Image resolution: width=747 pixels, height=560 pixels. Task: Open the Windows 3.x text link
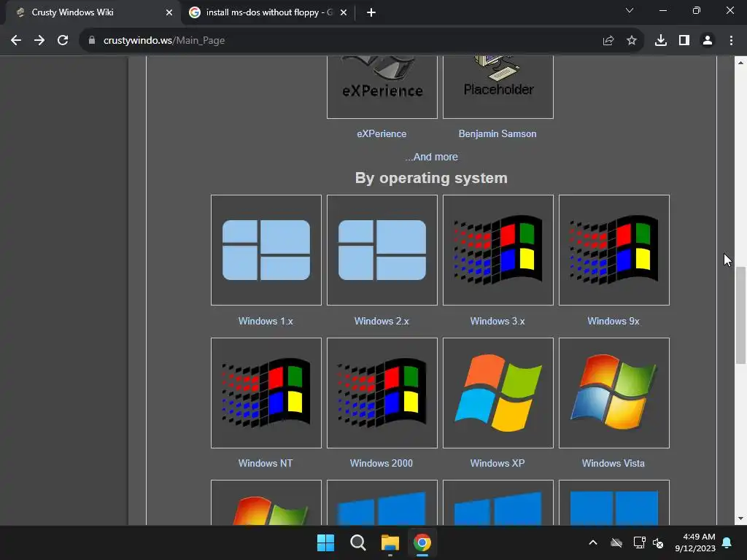(x=498, y=321)
